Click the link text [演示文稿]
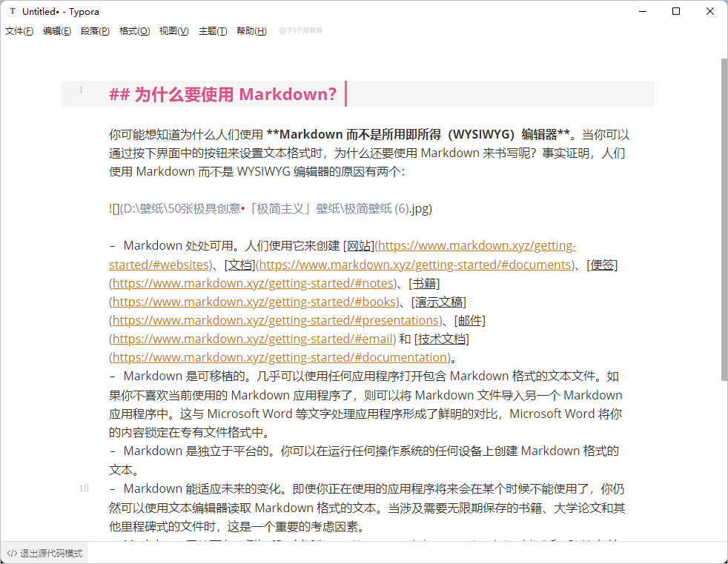Screen dimensions: 728x564 (x=439, y=302)
